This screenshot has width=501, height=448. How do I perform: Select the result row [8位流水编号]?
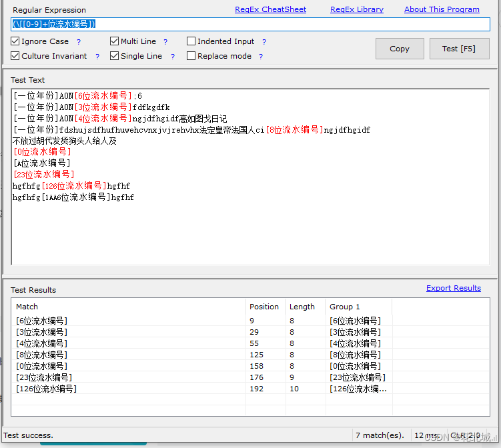point(250,355)
